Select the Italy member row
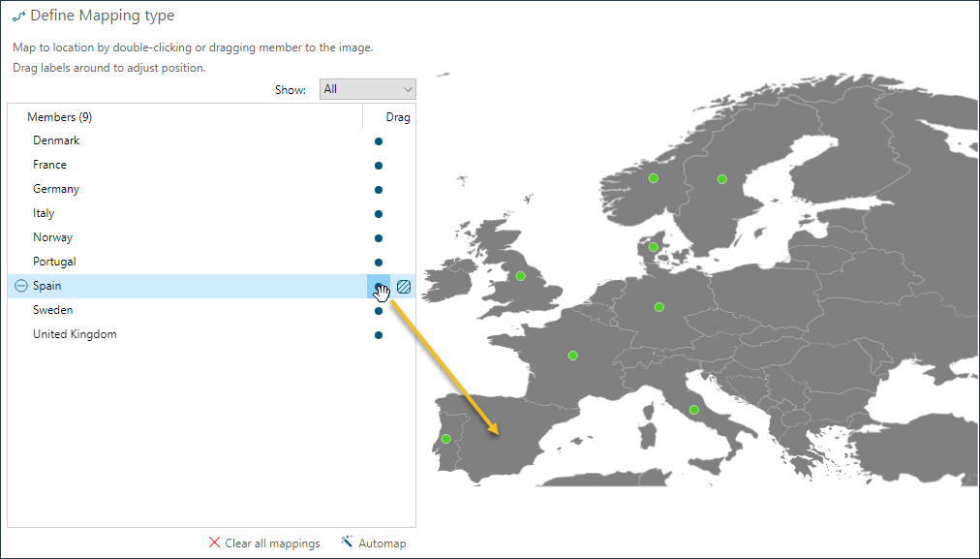Screen dimensions: 980x559 [211, 213]
